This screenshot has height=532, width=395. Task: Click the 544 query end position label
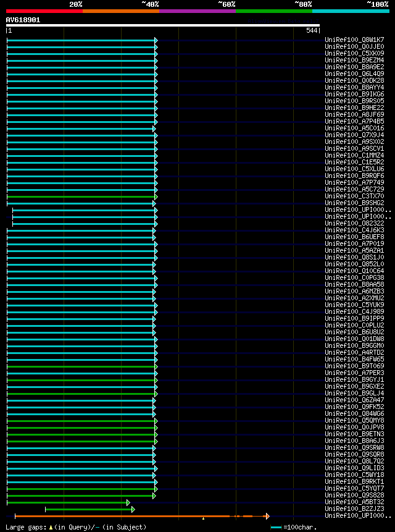click(312, 31)
